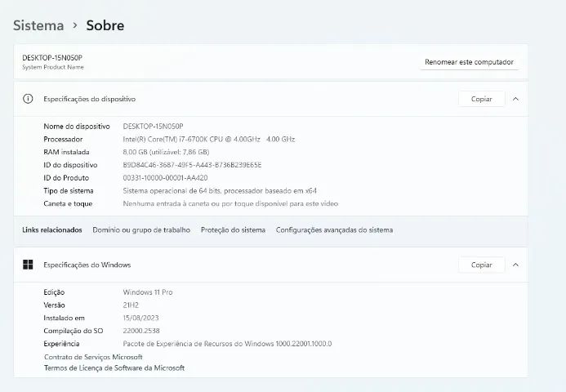Click the Nome do dispositivo label

pyautogui.click(x=77, y=127)
